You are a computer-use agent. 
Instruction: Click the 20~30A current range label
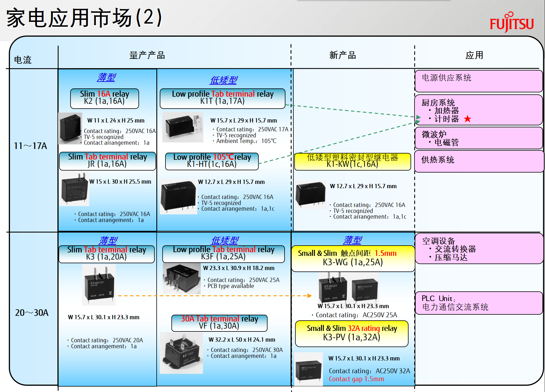(32, 313)
